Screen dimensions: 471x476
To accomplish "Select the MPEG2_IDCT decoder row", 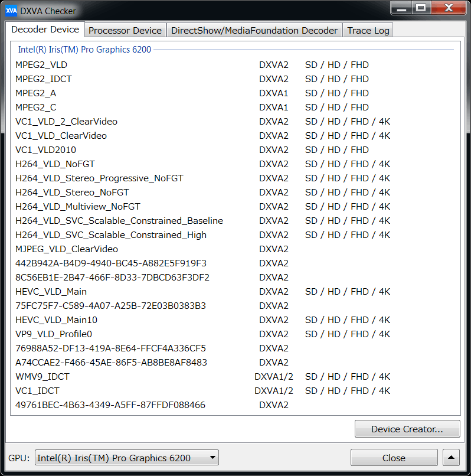I will pyautogui.click(x=235, y=79).
